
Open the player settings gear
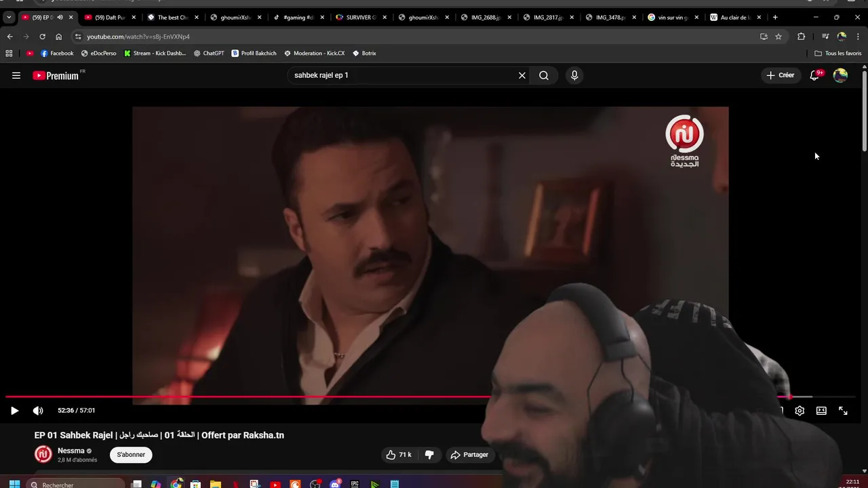pyautogui.click(x=800, y=410)
